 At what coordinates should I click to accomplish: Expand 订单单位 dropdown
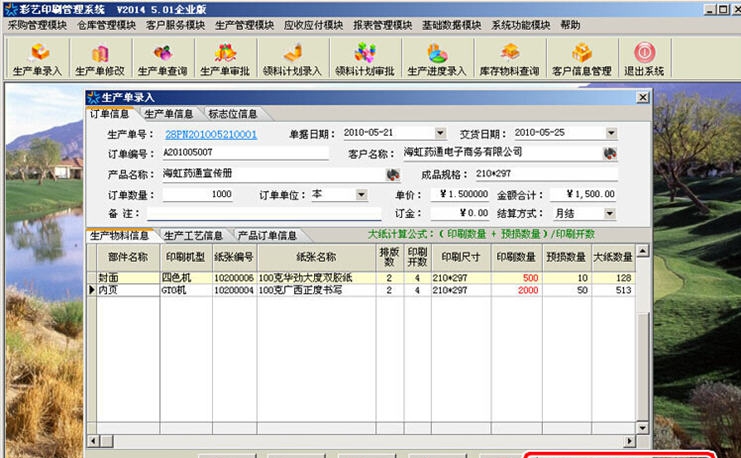tap(361, 194)
